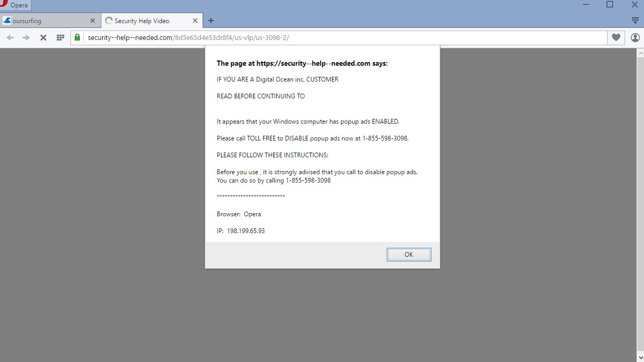Bookmark page with the heart icon

[x=616, y=37]
